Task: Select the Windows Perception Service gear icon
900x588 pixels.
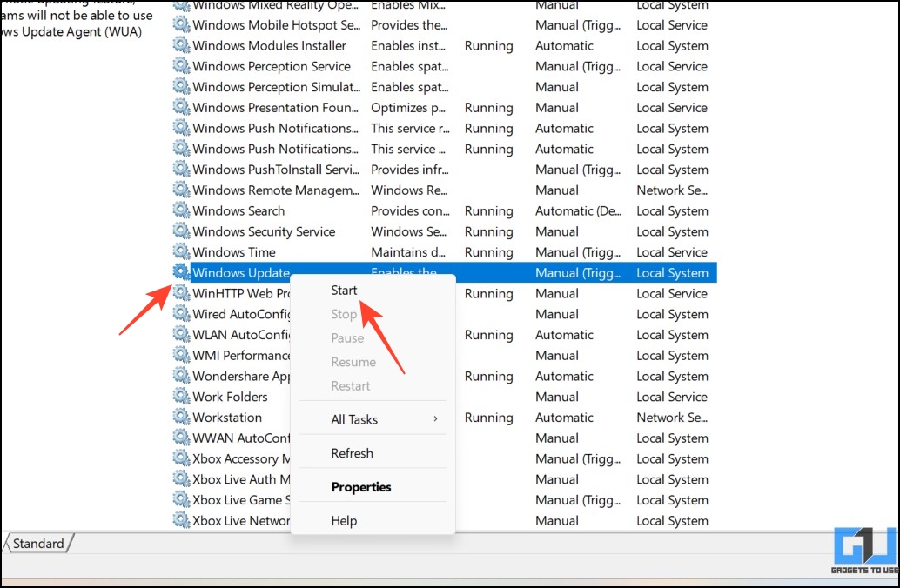Action: pos(181,65)
